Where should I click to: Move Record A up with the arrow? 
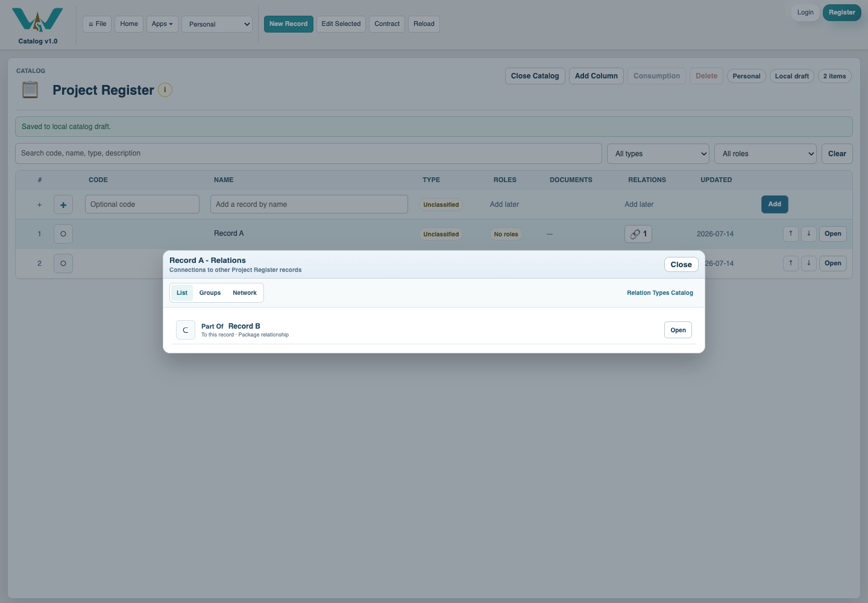791,234
